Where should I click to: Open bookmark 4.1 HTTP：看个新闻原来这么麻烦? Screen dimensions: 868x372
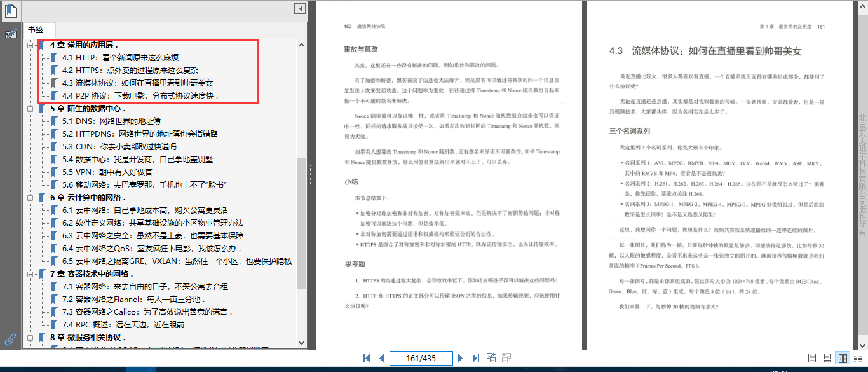coord(120,58)
